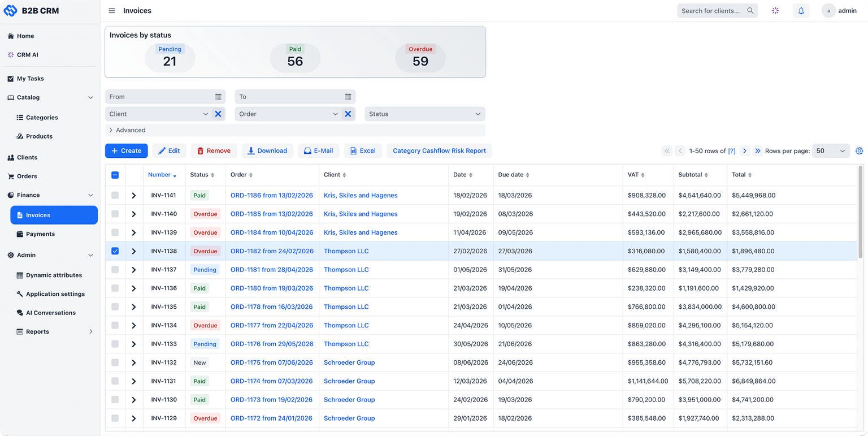Open the From date calendar icon
This screenshot has width=868, height=436.
[218, 97]
